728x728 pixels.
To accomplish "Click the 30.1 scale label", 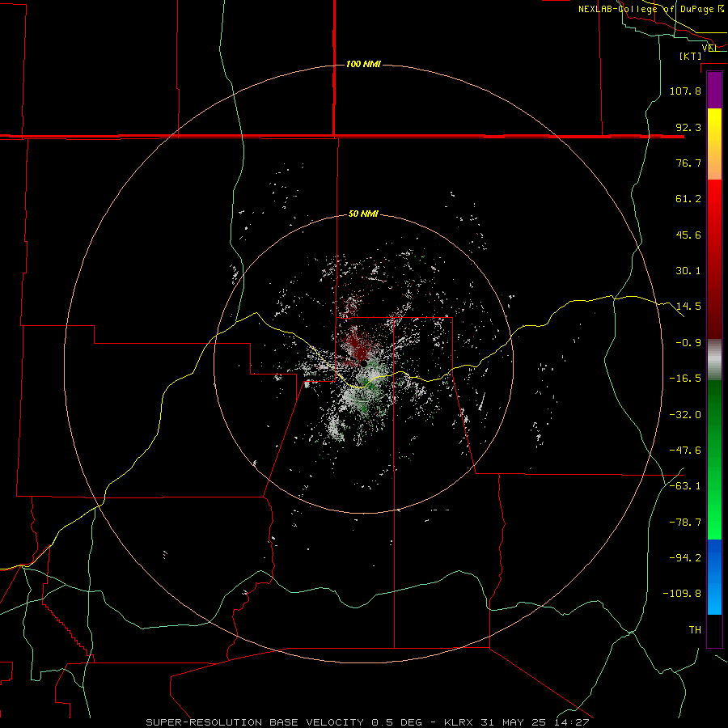I will pos(688,271).
